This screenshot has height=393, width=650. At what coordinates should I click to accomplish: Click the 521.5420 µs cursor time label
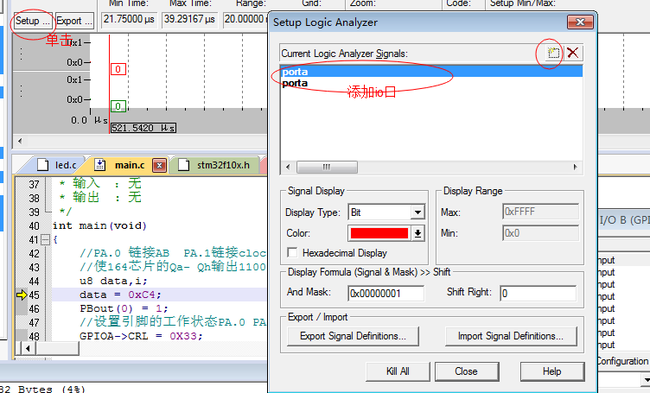tap(143, 128)
